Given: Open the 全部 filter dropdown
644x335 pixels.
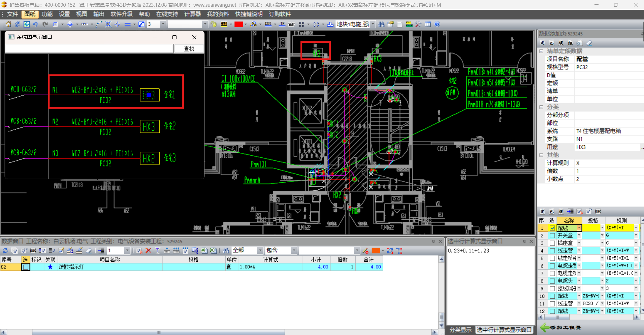Looking at the screenshot, I should pyautogui.click(x=260, y=251).
